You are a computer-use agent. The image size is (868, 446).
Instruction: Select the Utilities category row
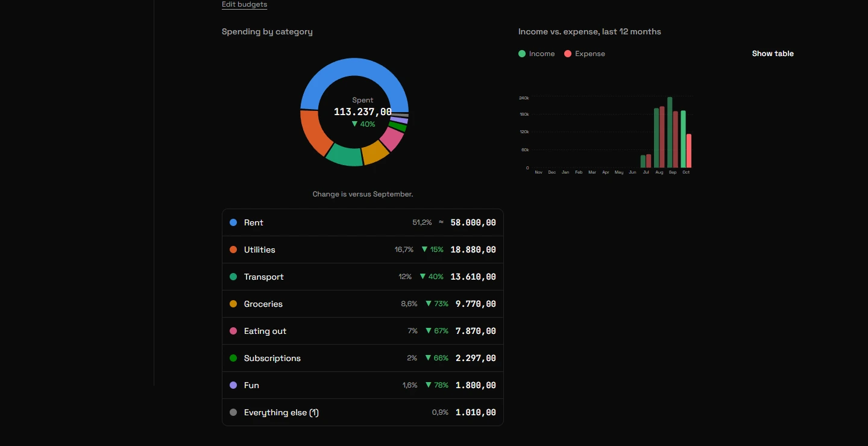click(x=363, y=250)
